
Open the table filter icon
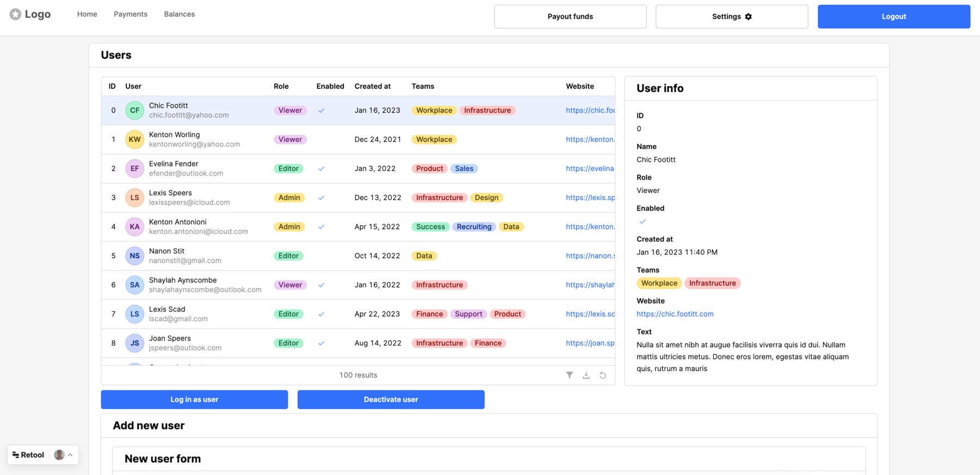[569, 375]
